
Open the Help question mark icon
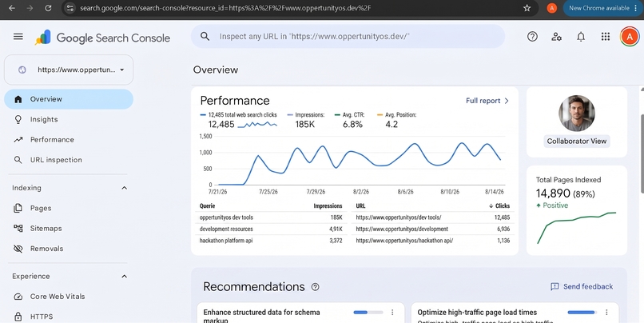coord(532,37)
